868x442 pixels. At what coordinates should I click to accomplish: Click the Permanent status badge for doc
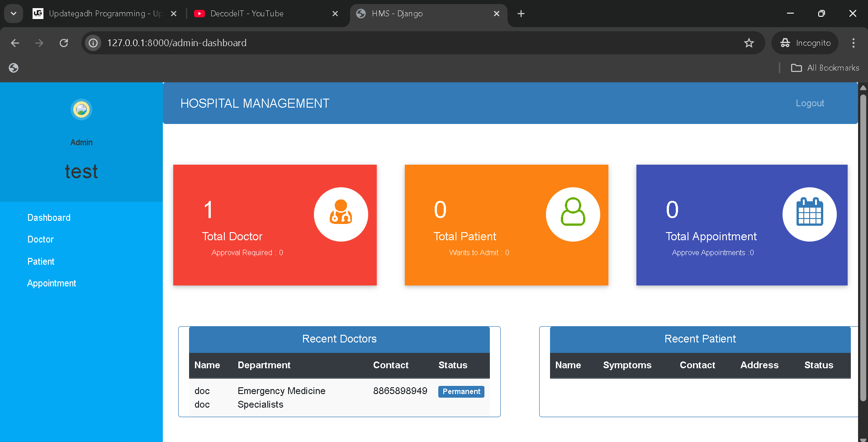(x=461, y=391)
